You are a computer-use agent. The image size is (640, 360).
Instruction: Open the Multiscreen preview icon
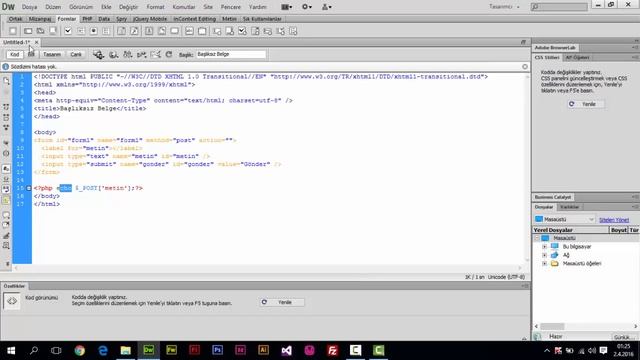[98, 54]
